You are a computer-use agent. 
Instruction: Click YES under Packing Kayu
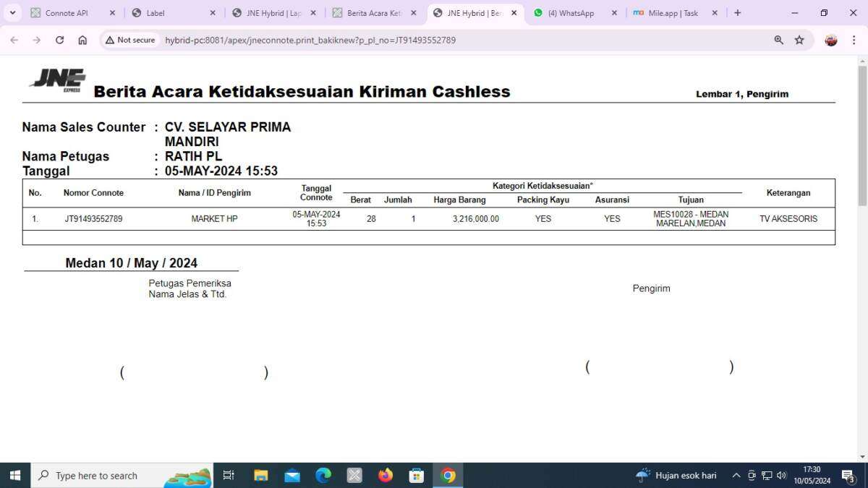543,219
